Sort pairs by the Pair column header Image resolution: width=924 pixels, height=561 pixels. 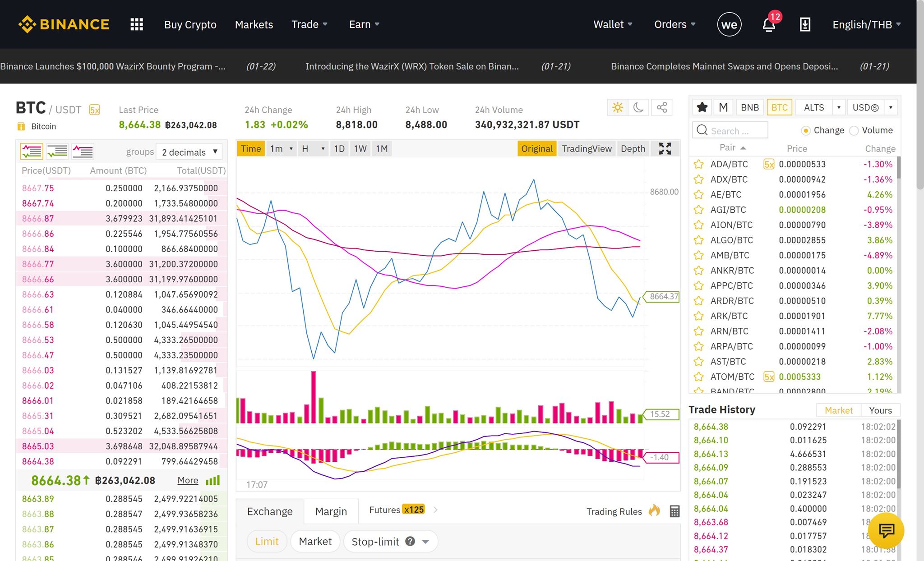point(732,147)
